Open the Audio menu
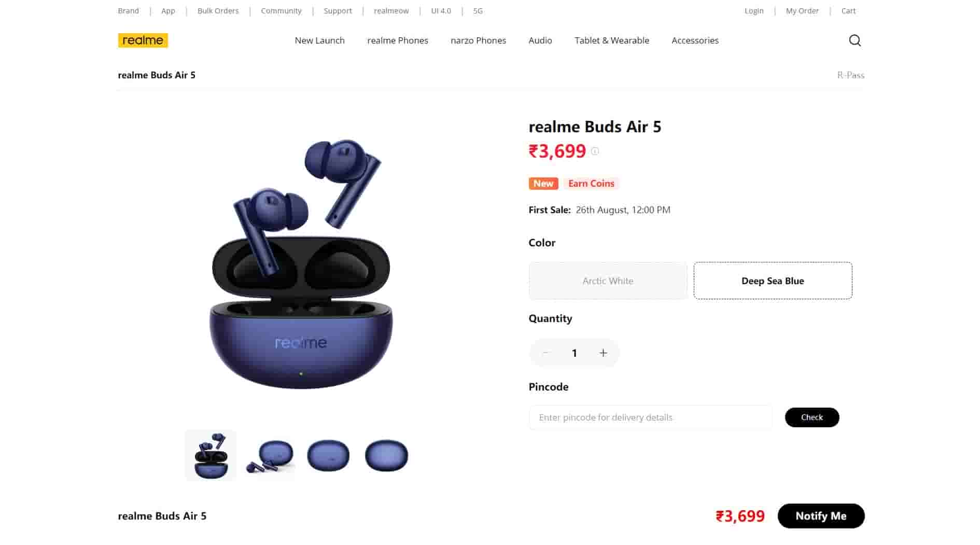Image resolution: width=980 pixels, height=545 pixels. [x=540, y=40]
